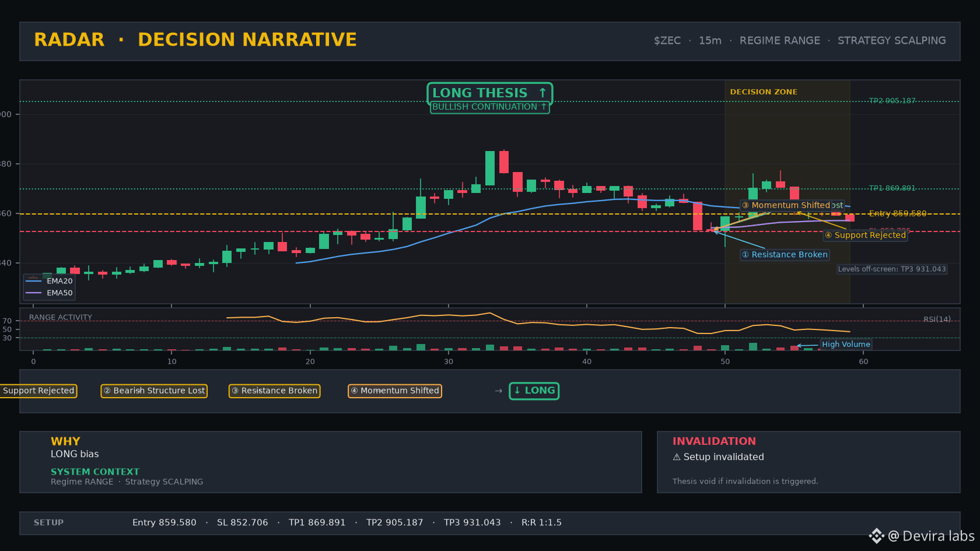This screenshot has height=551, width=980.
Task: Click the SETUP label
Action: [48, 523]
